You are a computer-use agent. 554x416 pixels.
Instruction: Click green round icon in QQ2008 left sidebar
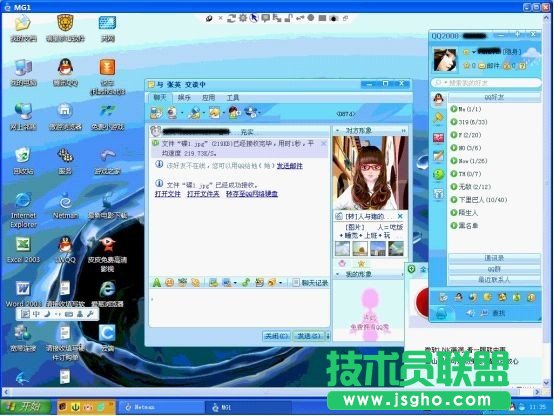point(438,175)
